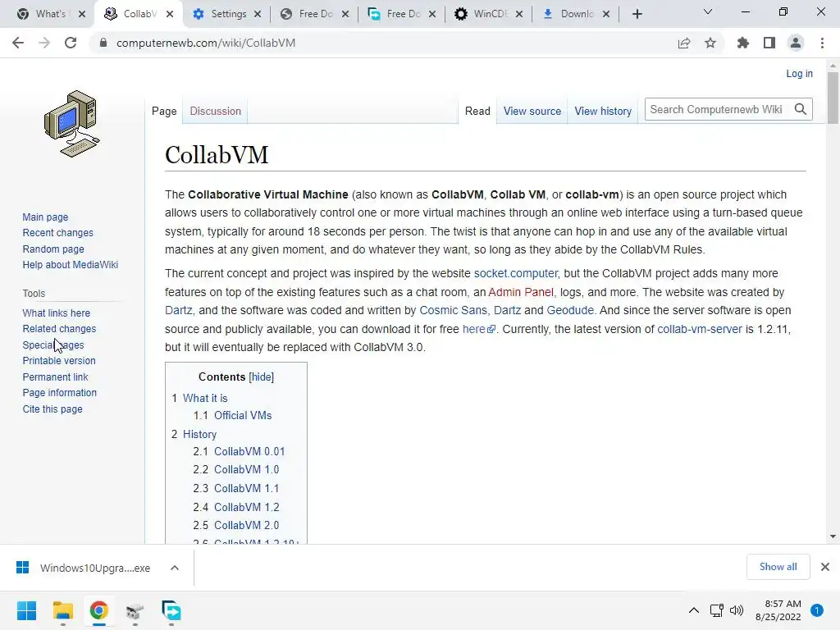Screen dimensions: 840x630
Task: Close the Settings tab
Action: coord(258,14)
